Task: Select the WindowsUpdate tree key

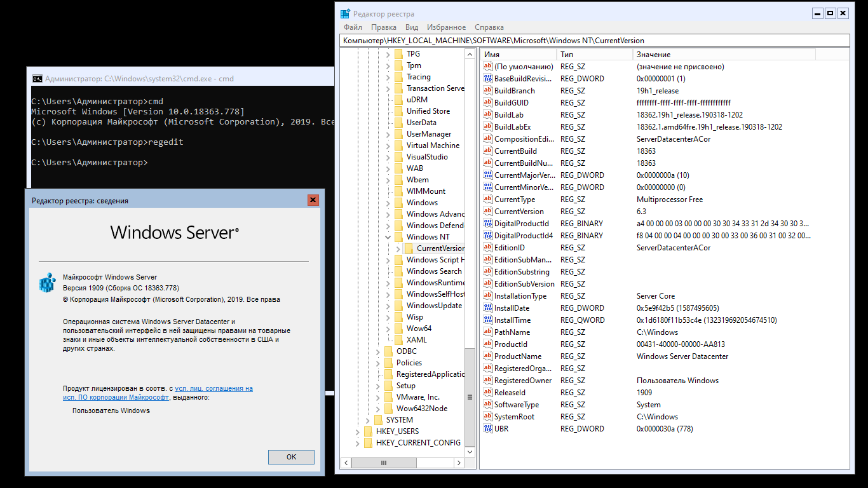Action: [x=435, y=306]
